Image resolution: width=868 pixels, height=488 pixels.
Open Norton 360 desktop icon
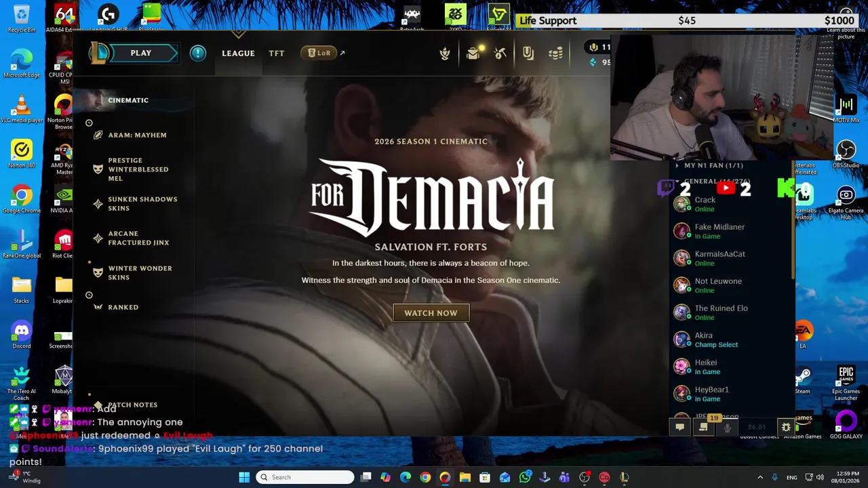22,154
